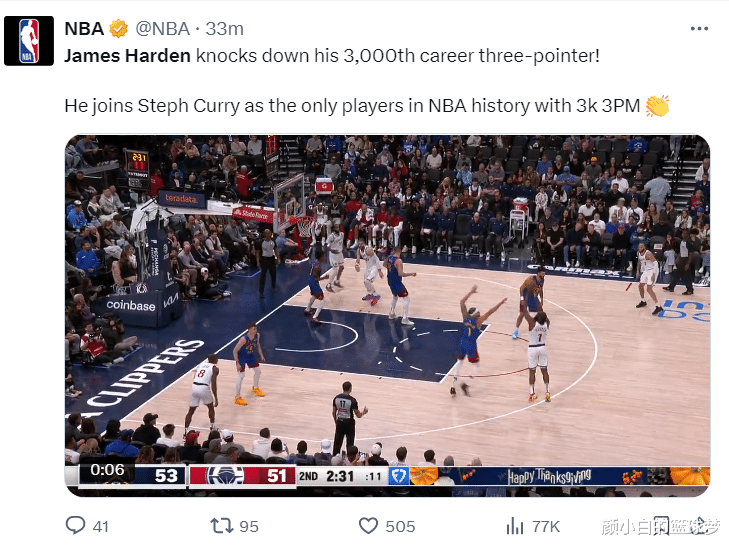The height and width of the screenshot is (546, 729).
Task: Click the bold James Harden text
Action: [x=127, y=56]
